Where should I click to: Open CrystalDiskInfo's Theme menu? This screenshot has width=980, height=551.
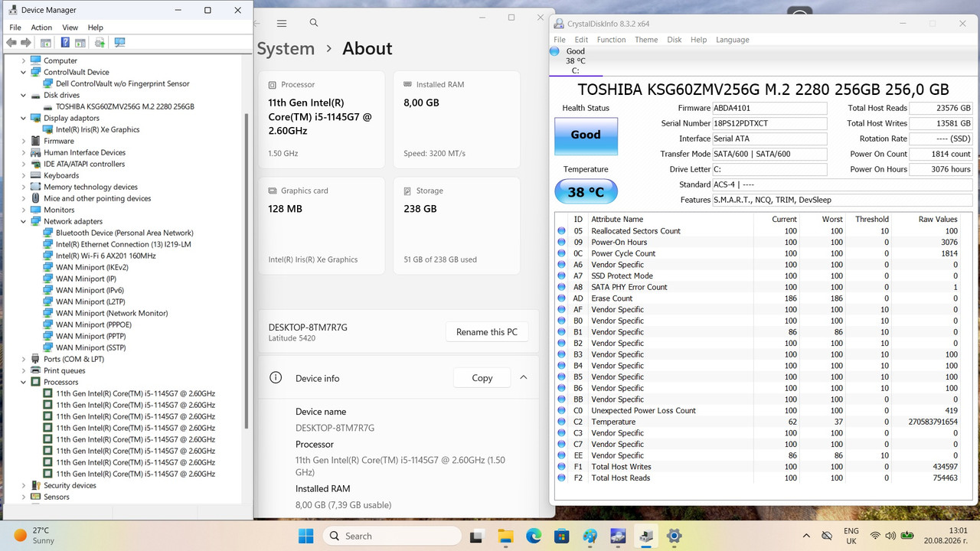pos(646,40)
